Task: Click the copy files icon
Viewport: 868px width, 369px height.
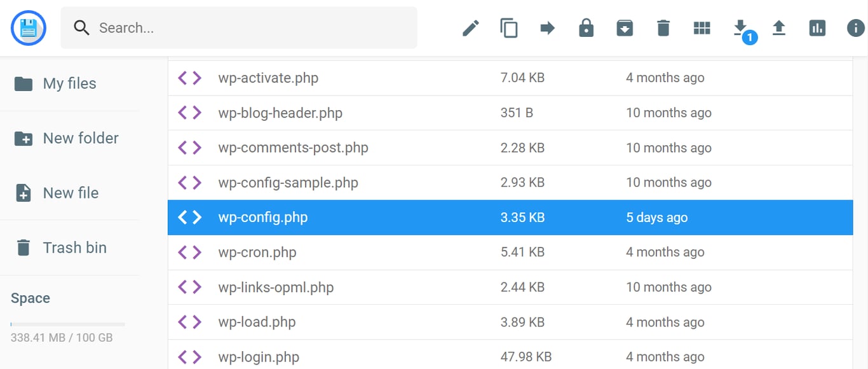Action: click(x=509, y=27)
